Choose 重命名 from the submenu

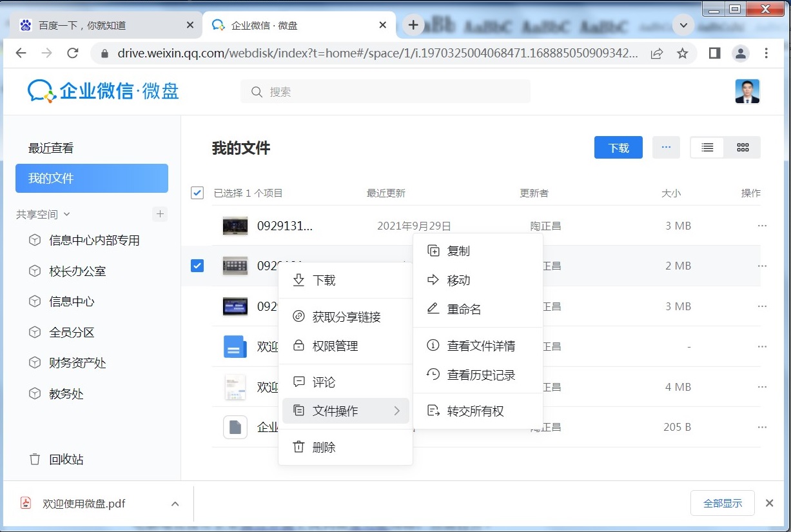coord(464,310)
